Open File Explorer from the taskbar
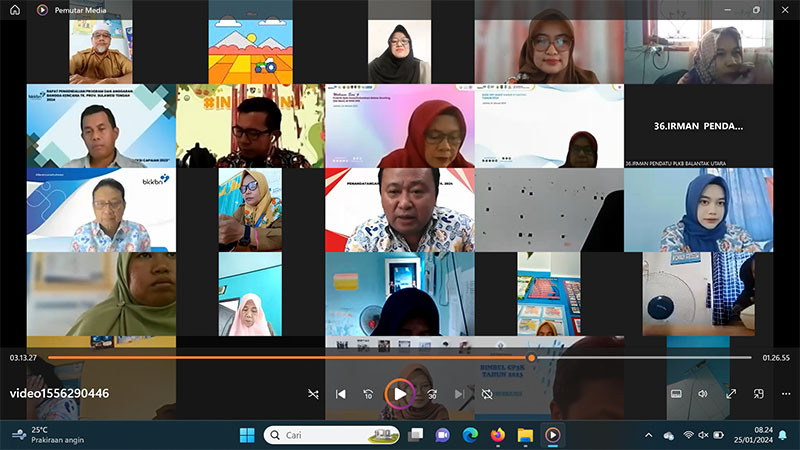 click(x=524, y=435)
